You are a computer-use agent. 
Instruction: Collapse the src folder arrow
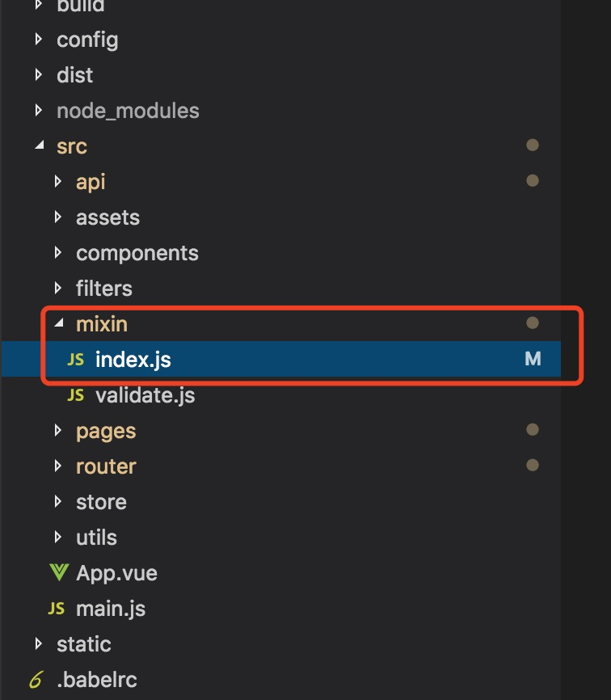click(39, 146)
